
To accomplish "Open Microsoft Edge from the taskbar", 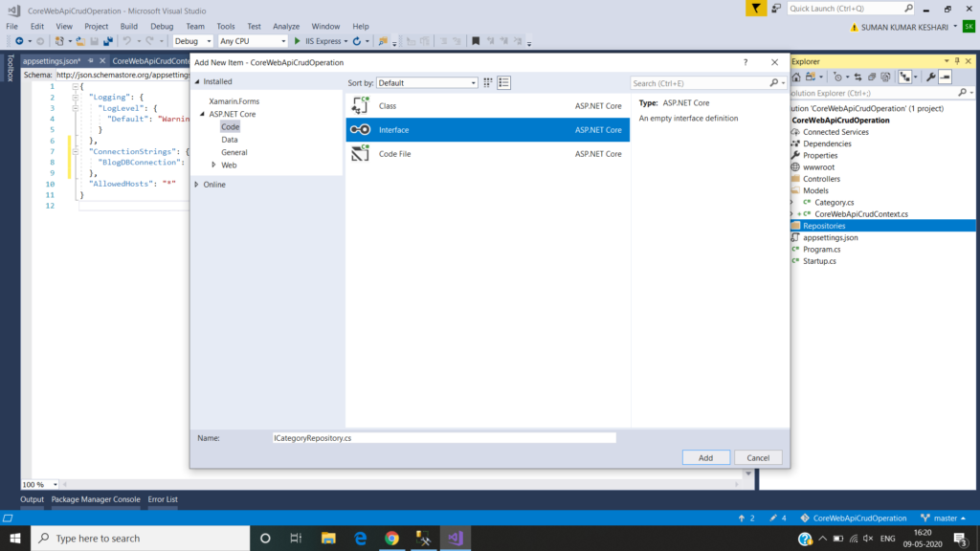I will click(361, 538).
